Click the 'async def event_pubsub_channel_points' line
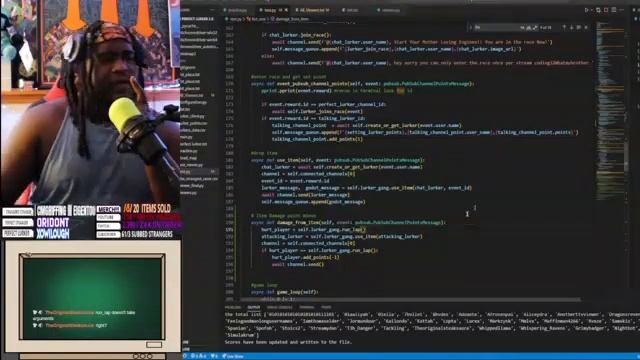 pos(362,84)
